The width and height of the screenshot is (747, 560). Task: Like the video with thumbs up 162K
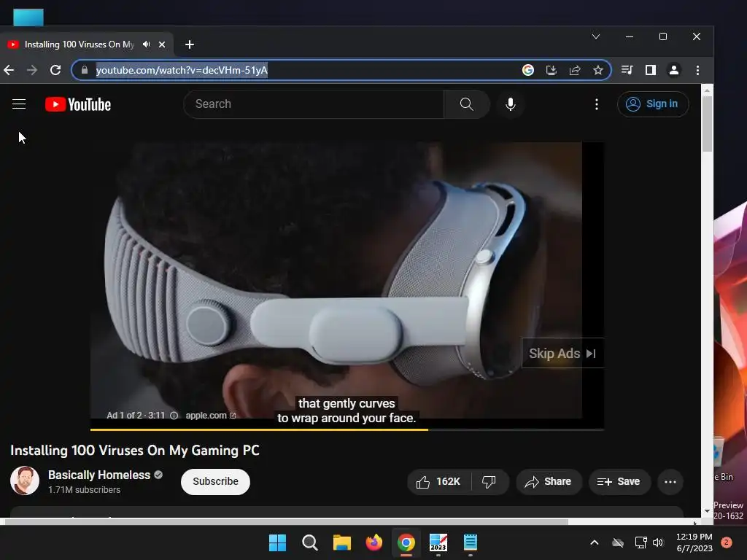pos(438,481)
